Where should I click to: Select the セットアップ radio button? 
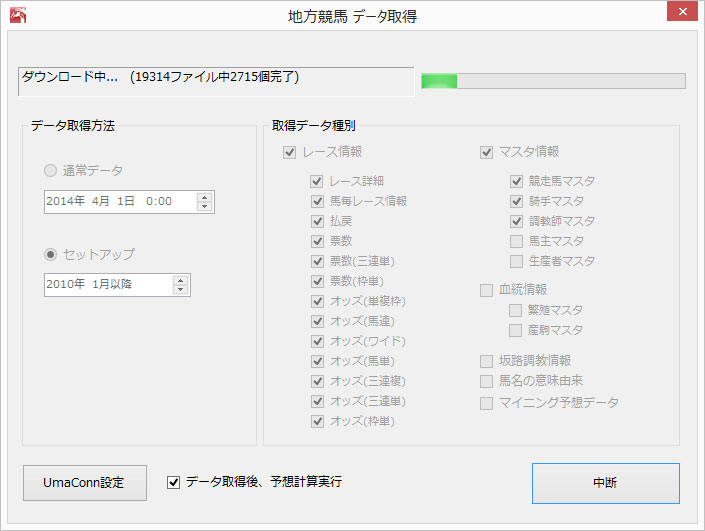click(x=50, y=254)
